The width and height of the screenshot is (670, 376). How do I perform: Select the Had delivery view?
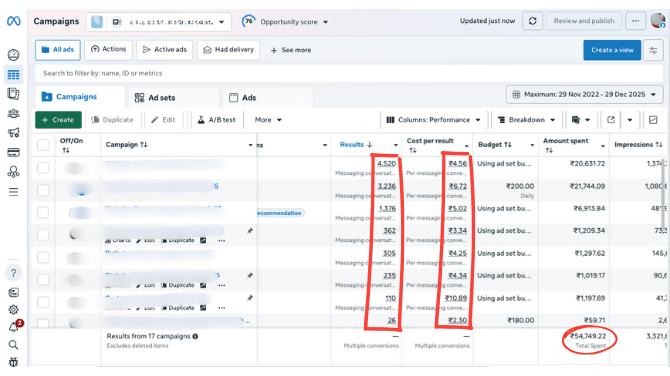click(228, 50)
